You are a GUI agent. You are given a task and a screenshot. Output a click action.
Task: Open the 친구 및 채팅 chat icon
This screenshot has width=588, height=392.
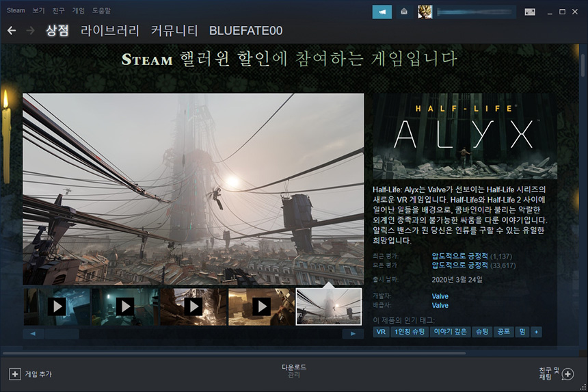coord(567,374)
